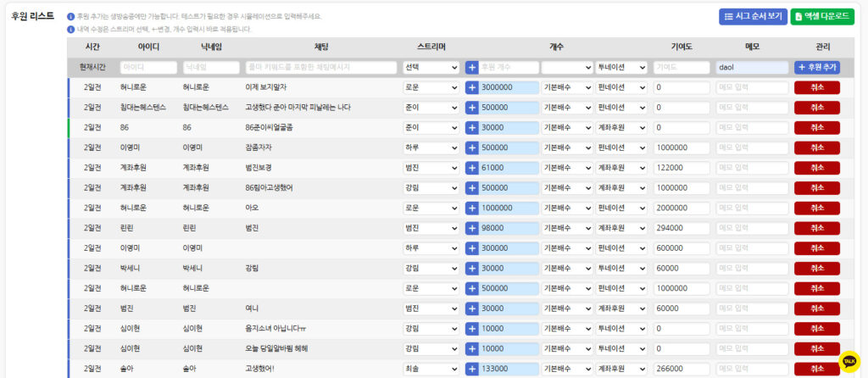Open the 하루 streamer dropdown in 잠좀자자 row
Viewport: 868px width, 378px height.
pyautogui.click(x=431, y=147)
